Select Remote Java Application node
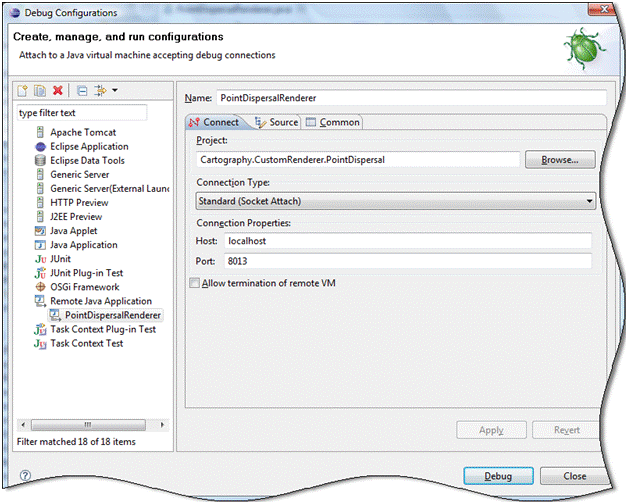The image size is (628, 504). (101, 301)
